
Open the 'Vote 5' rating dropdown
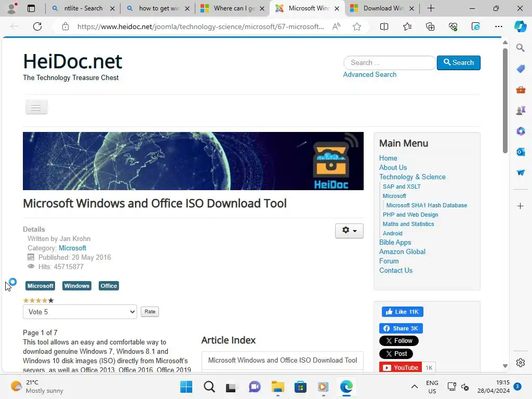(x=79, y=312)
